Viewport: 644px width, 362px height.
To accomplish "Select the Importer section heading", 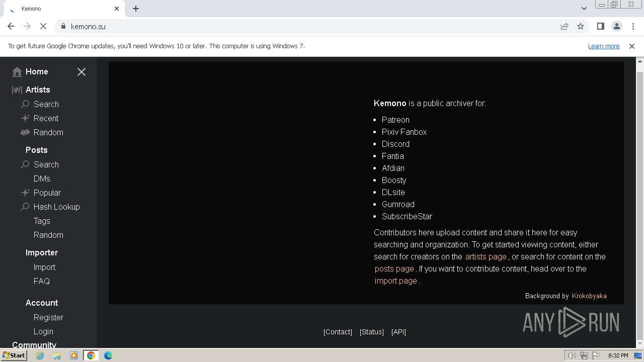I will (42, 252).
